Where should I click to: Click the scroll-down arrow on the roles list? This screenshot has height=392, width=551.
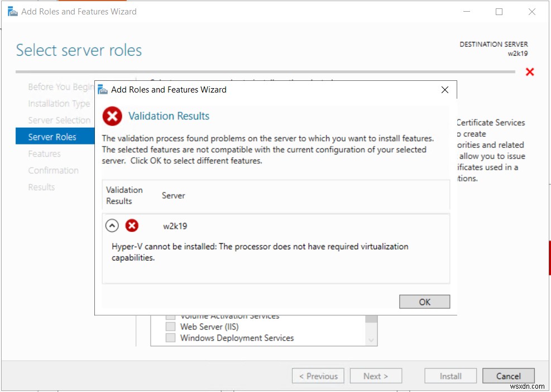click(x=370, y=341)
